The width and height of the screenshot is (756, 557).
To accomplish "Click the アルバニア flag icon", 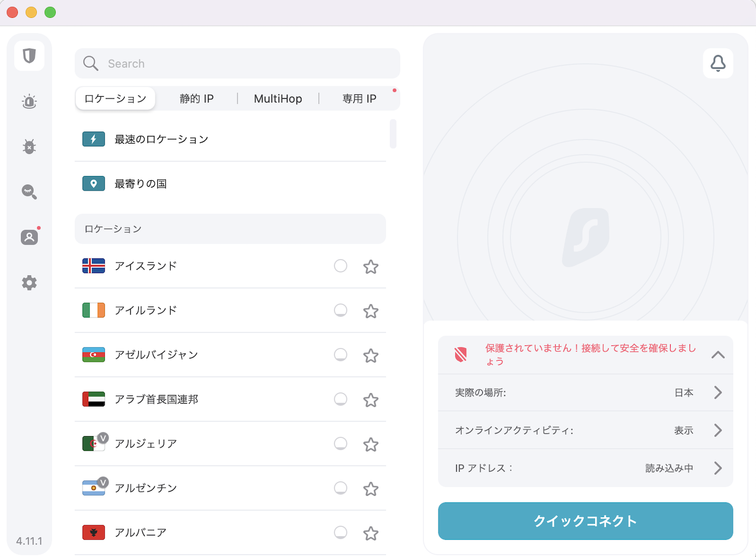I will click(x=93, y=532).
